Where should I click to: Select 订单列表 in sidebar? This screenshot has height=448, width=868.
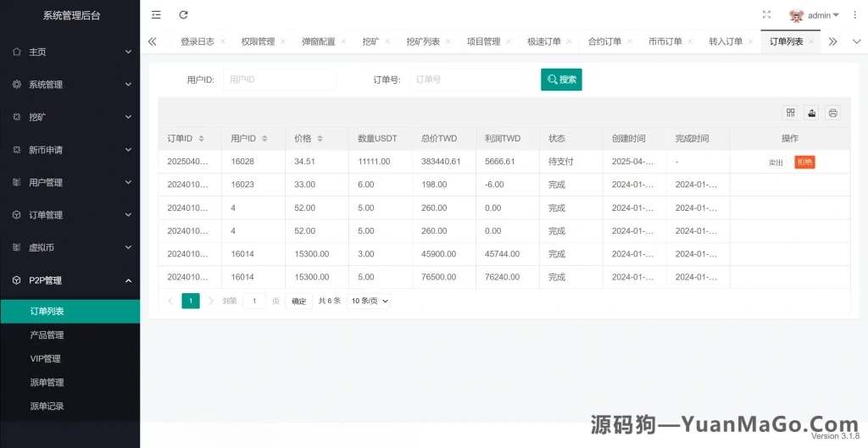tap(70, 312)
